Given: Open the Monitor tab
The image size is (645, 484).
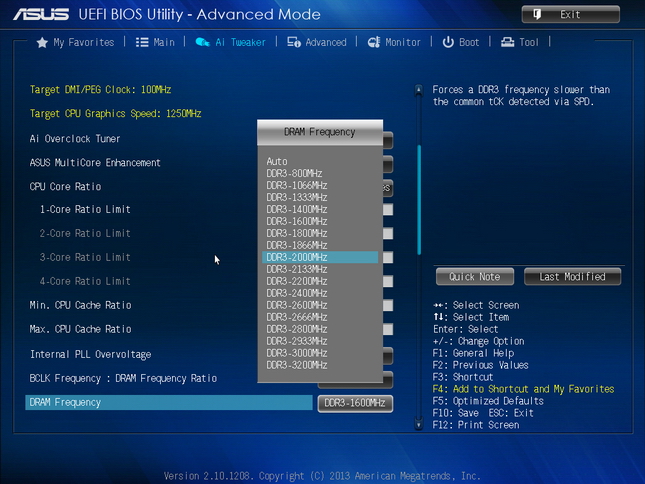Looking at the screenshot, I should pos(394,42).
